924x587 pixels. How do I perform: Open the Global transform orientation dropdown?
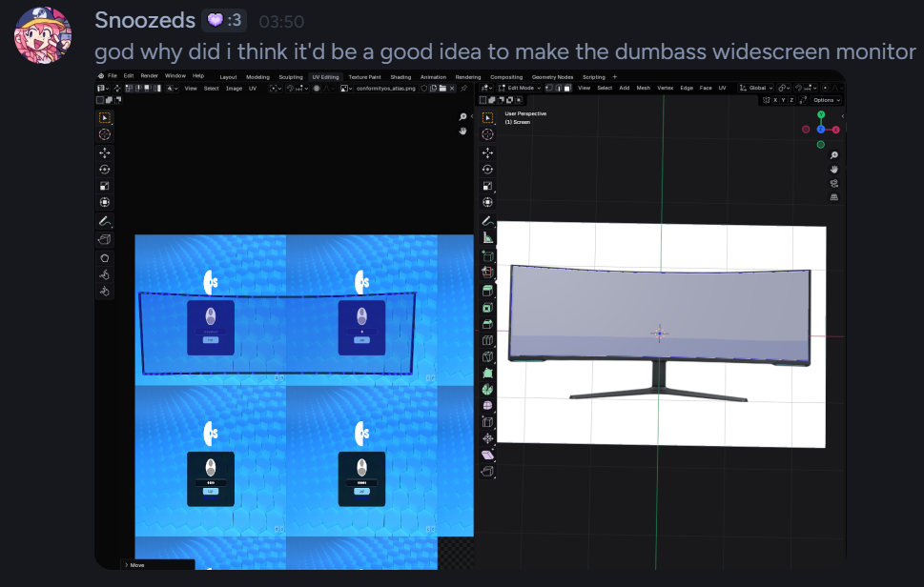pyautogui.click(x=756, y=89)
